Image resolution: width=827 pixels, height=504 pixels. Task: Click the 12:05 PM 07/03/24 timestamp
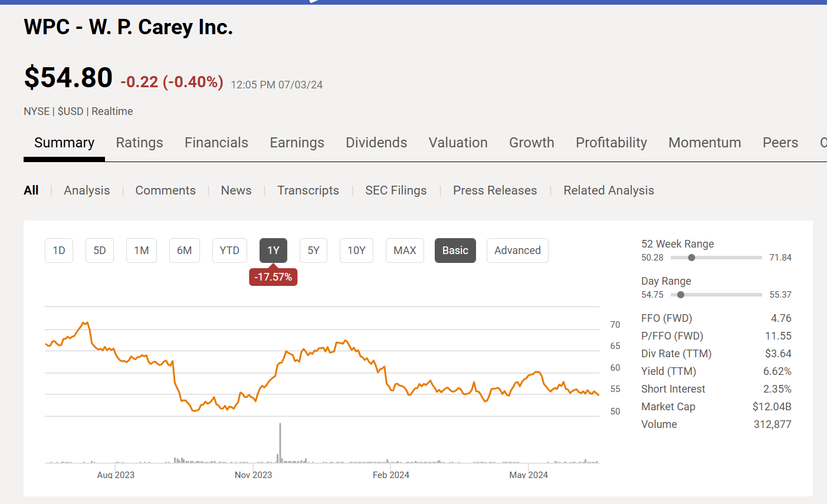[277, 85]
